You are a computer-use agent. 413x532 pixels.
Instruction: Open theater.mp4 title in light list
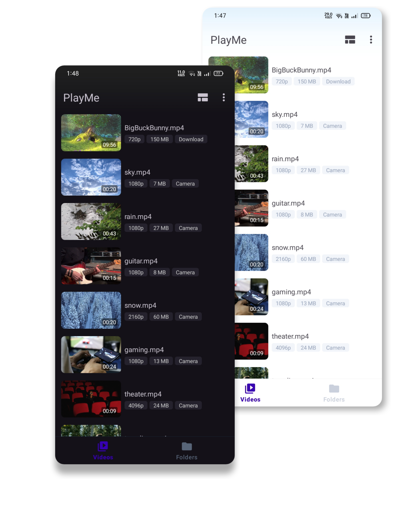[290, 336]
